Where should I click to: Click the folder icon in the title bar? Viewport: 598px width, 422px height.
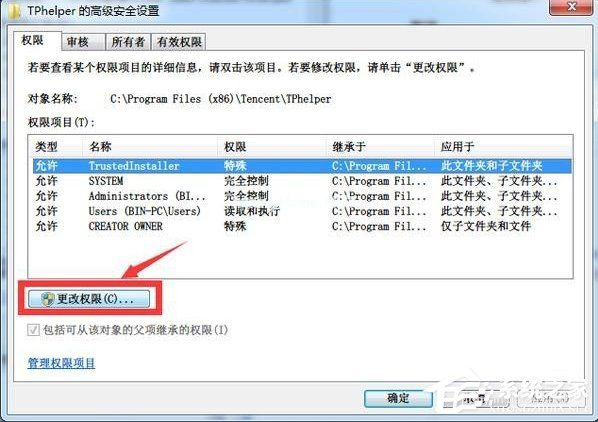coord(14,11)
